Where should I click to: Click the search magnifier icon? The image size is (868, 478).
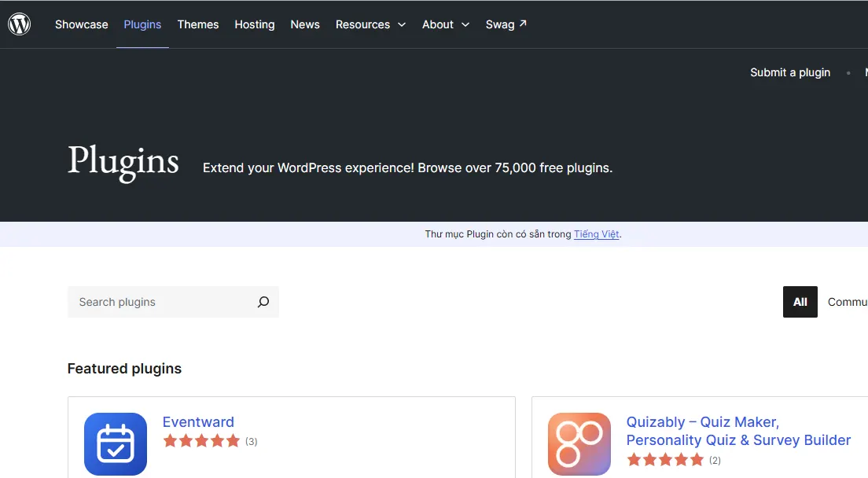point(263,302)
